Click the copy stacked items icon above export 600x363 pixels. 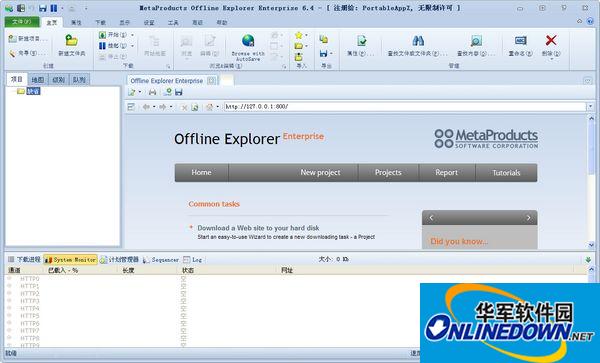click(x=324, y=39)
